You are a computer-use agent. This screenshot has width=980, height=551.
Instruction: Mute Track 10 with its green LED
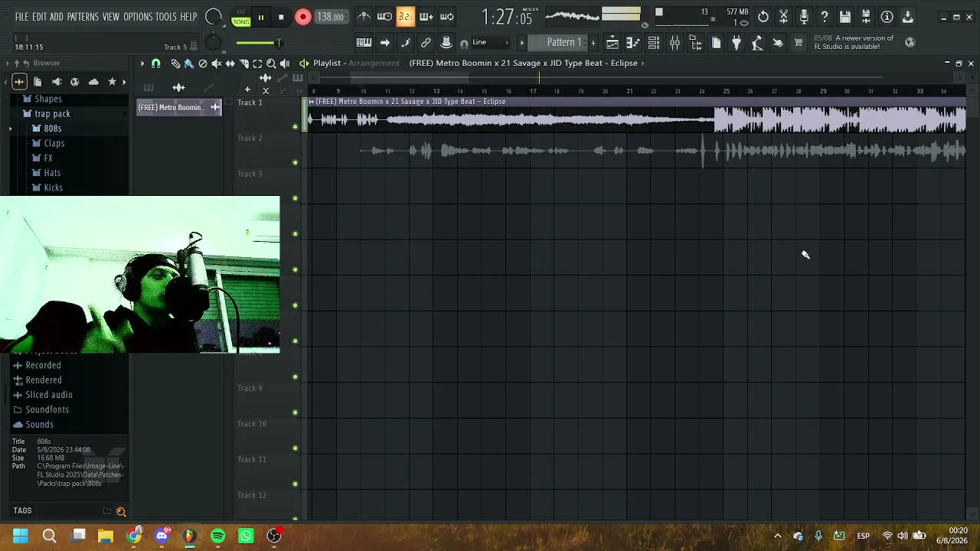point(296,448)
